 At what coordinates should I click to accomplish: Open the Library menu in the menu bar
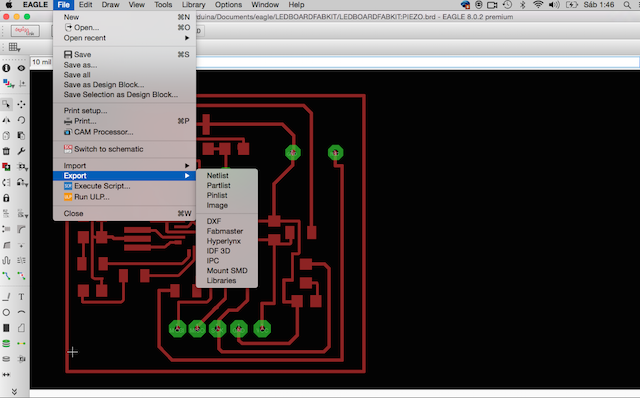pos(193,5)
